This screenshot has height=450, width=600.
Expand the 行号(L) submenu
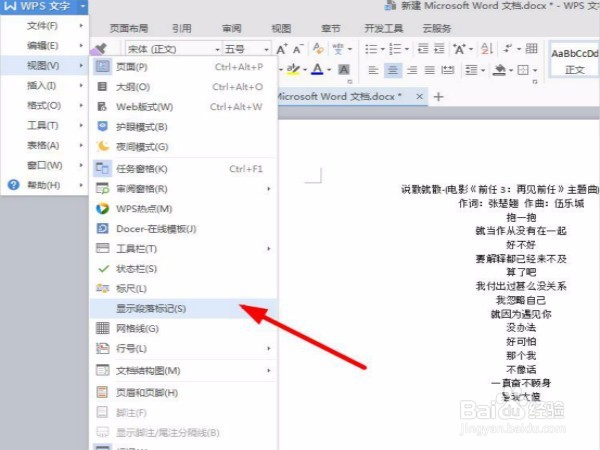(183, 348)
